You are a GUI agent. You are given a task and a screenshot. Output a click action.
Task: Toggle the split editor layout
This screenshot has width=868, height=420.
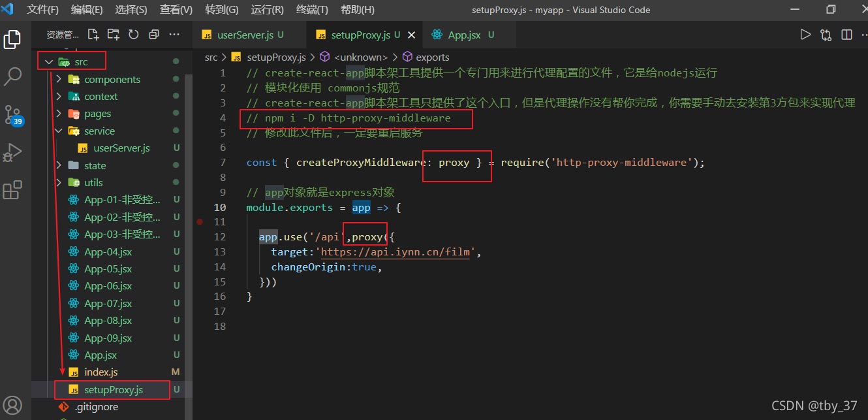(x=846, y=35)
